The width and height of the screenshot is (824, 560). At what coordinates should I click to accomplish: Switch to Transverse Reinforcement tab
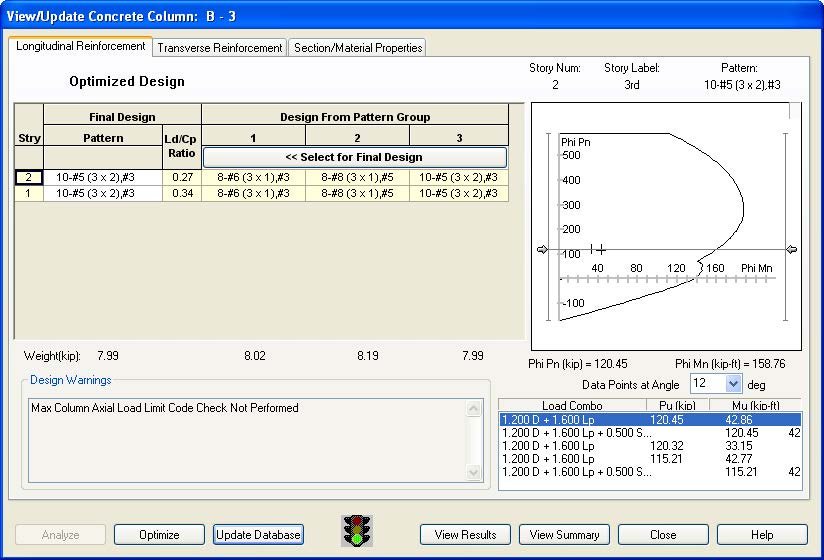[x=220, y=48]
